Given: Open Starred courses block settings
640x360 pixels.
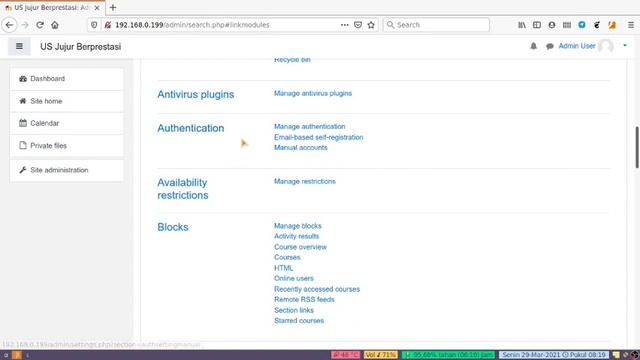Looking at the screenshot, I should [x=299, y=321].
